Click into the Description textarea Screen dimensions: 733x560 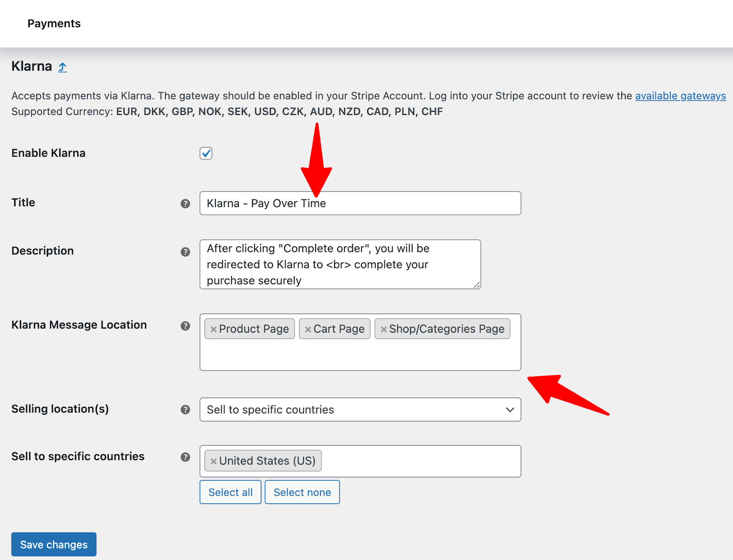tap(340, 264)
